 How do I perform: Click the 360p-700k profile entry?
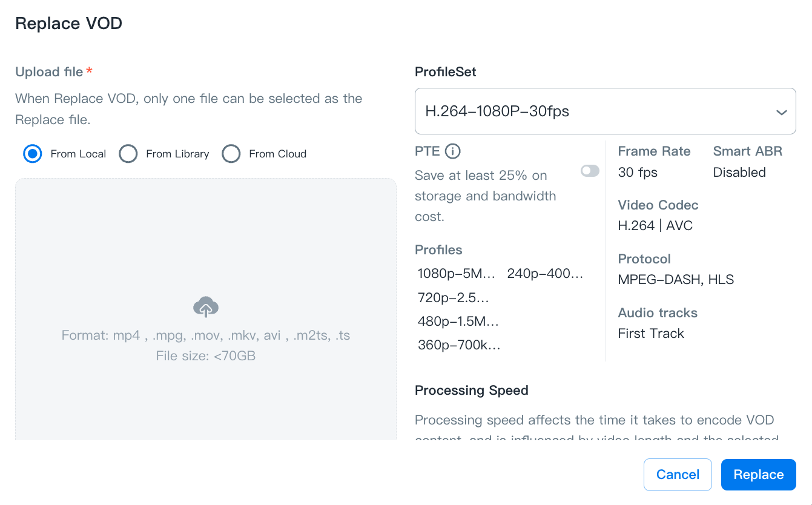pyautogui.click(x=459, y=345)
